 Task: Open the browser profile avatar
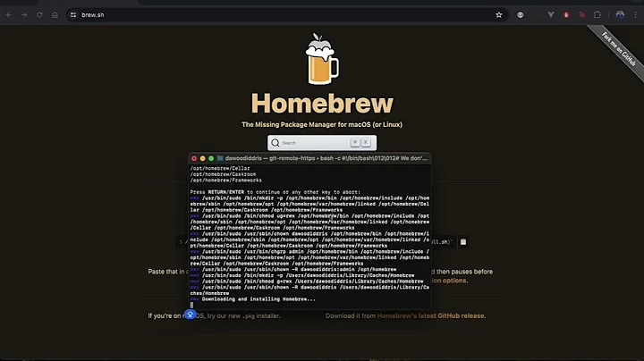tap(620, 15)
